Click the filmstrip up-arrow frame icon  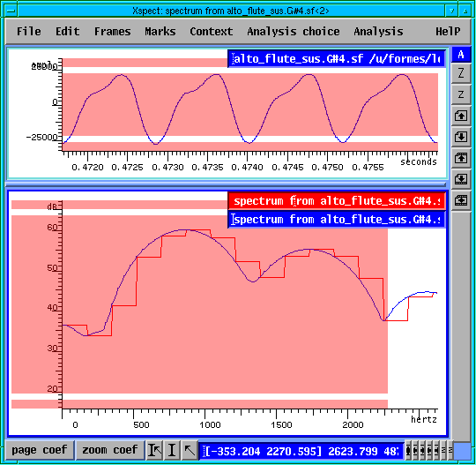click(461, 158)
